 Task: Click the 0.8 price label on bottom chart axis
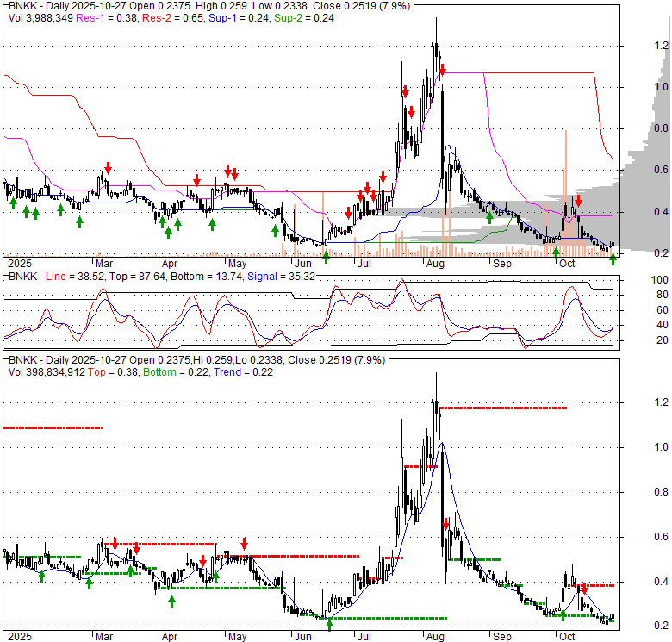click(662, 491)
